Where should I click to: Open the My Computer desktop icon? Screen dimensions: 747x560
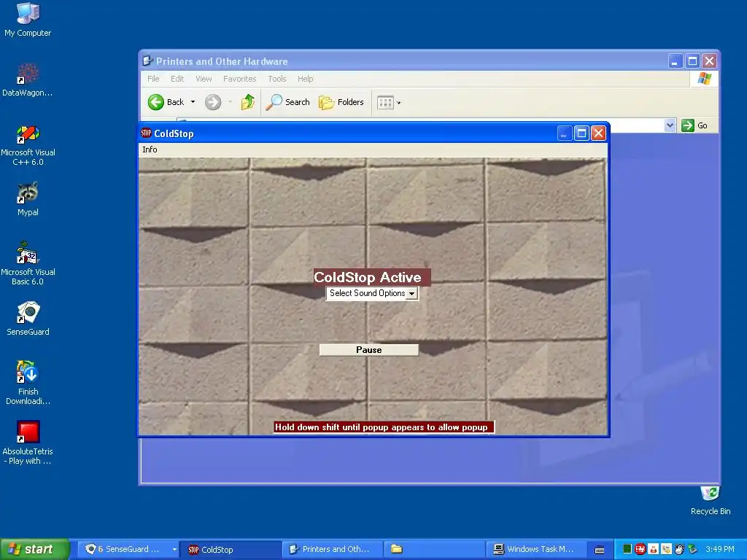[28, 19]
